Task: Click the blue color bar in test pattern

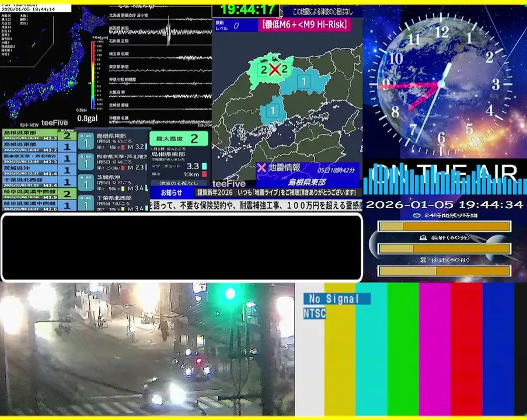Action: point(498,349)
